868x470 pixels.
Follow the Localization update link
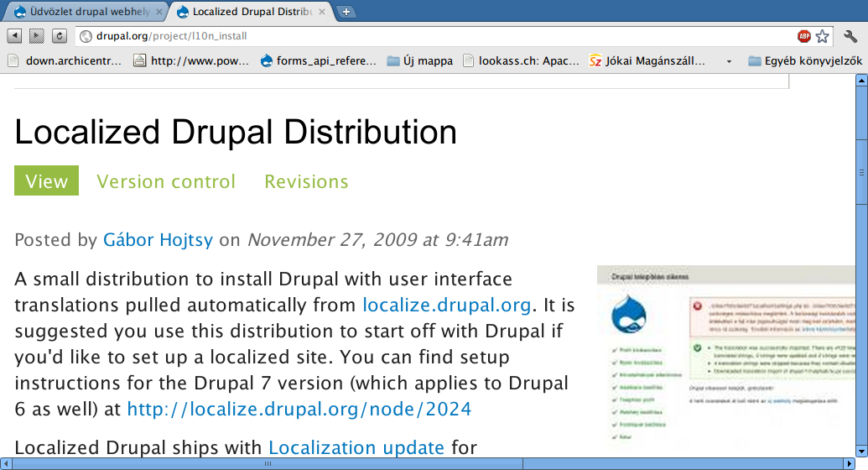point(356,447)
